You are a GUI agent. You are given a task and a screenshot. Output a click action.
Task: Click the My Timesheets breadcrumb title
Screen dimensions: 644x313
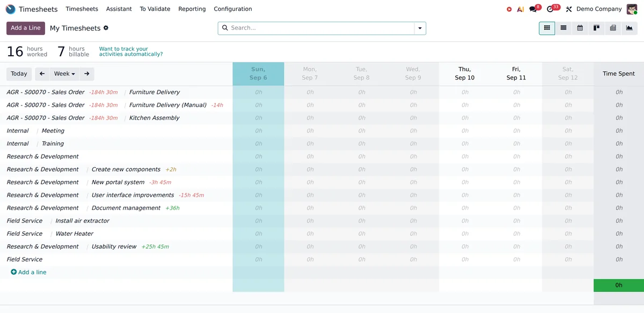tap(75, 28)
